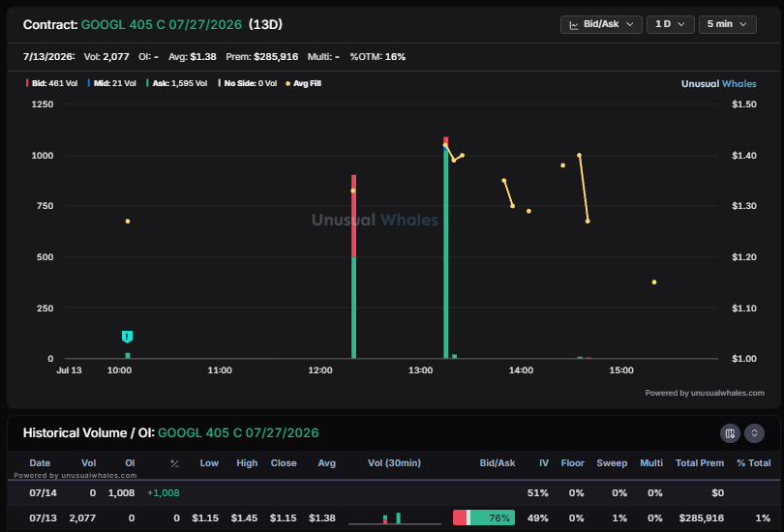Click the Avg: $1.38 summary stat
Viewport: 784px width, 532px height.
pyautogui.click(x=193, y=57)
